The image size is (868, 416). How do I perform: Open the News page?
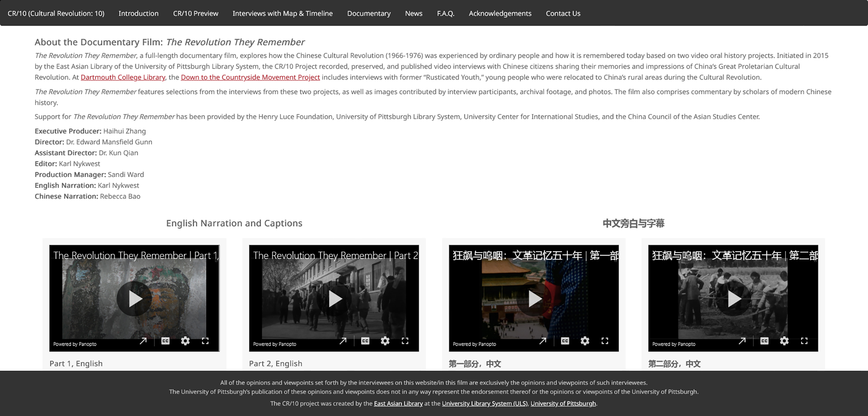tap(414, 13)
